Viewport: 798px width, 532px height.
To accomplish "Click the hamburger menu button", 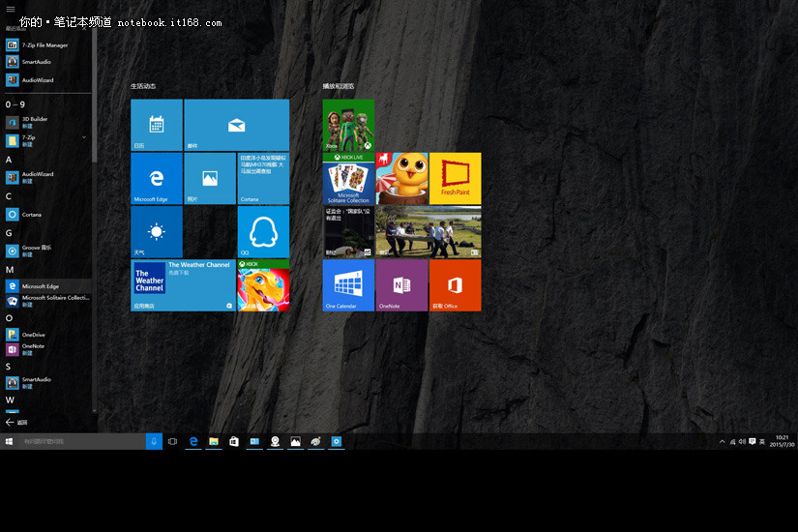I will coord(11,9).
